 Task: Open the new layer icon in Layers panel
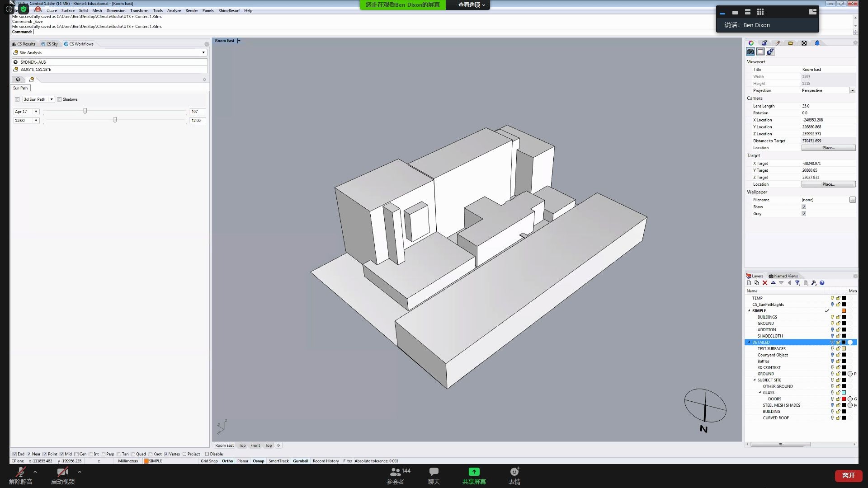point(749,282)
